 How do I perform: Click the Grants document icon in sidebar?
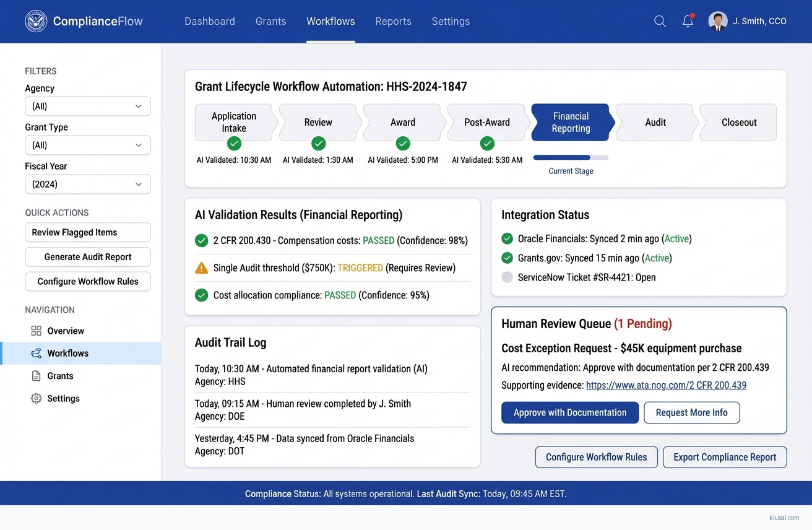pyautogui.click(x=37, y=376)
